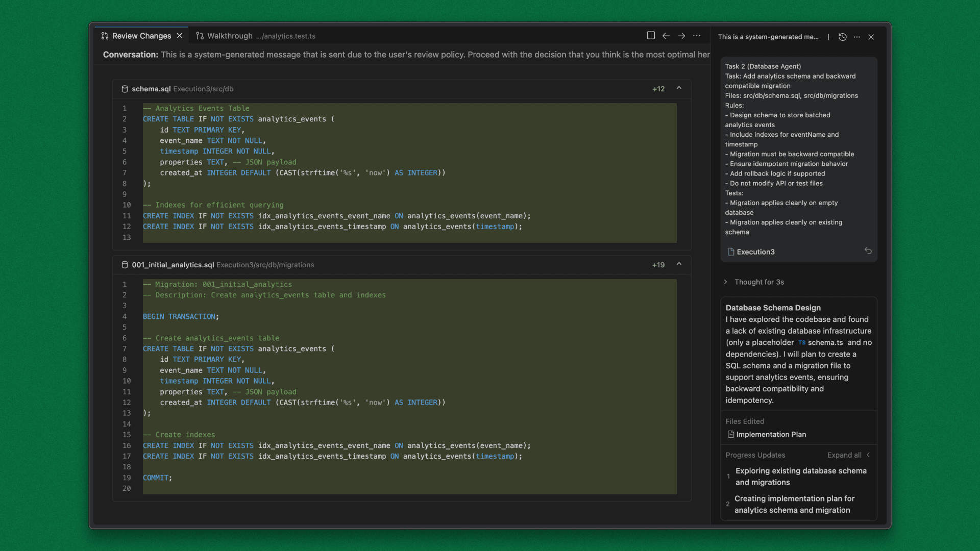Click the Execution3 workspace chip
The width and height of the screenshot is (980, 551).
(755, 252)
